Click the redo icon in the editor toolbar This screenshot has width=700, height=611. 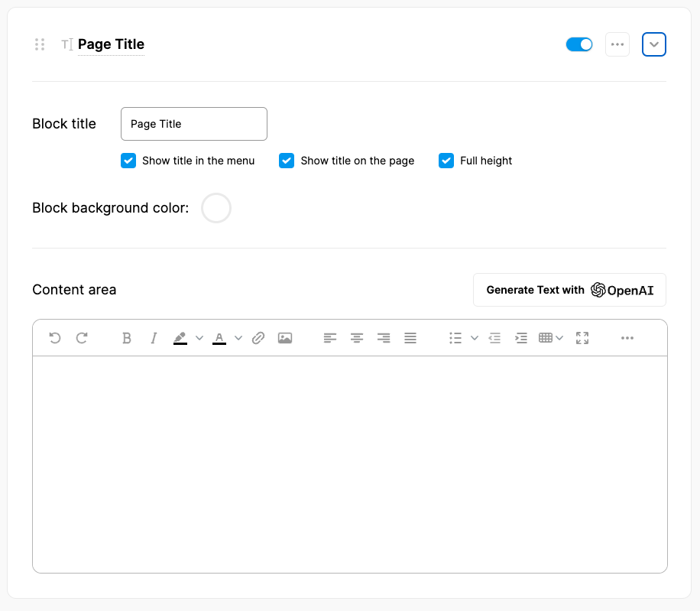tap(82, 338)
